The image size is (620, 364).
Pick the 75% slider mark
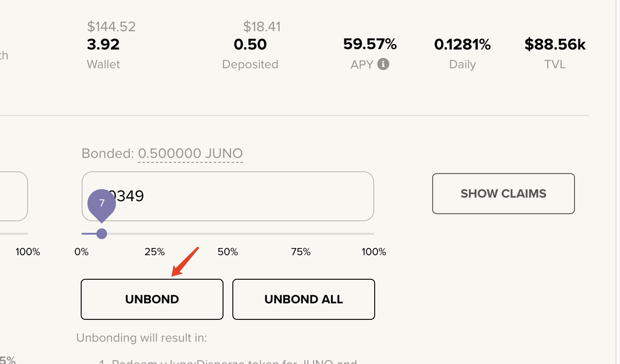(x=301, y=252)
